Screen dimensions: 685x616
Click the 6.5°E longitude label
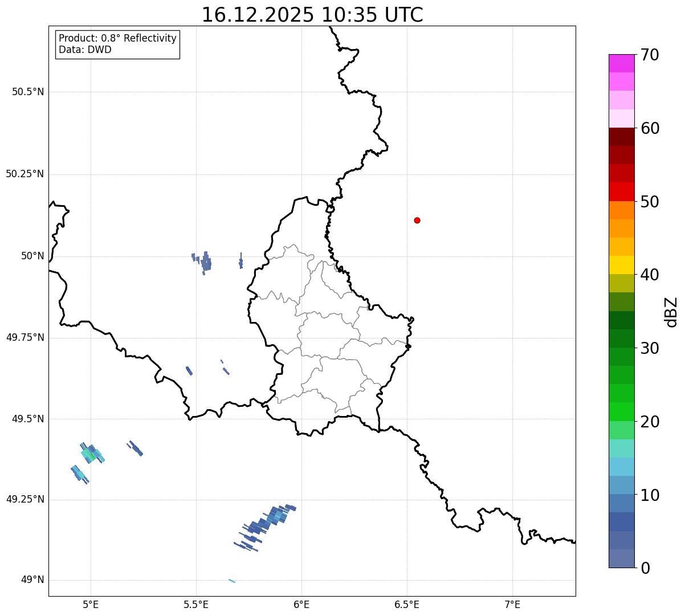click(407, 604)
